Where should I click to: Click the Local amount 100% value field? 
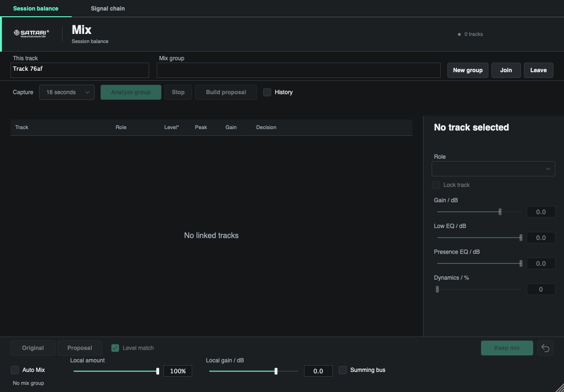coord(178,371)
